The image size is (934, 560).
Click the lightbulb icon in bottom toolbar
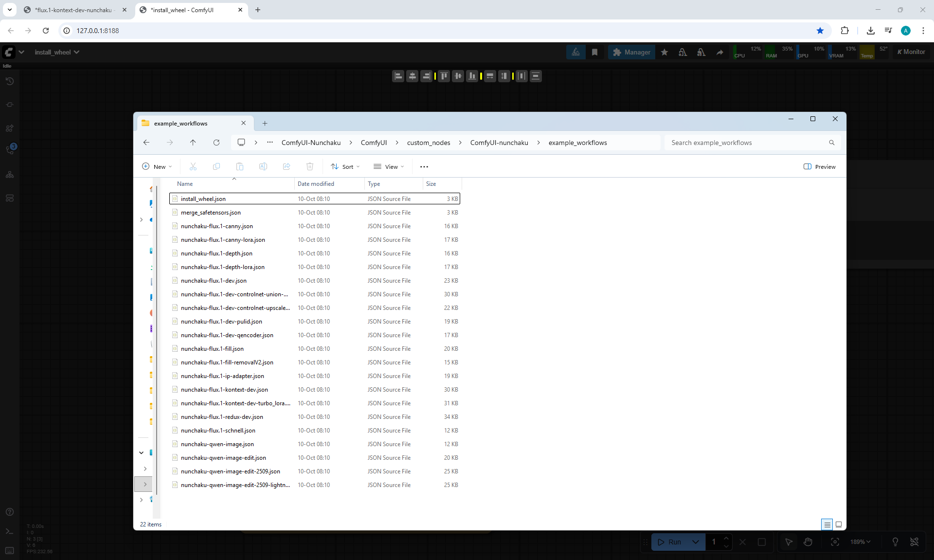pos(895,542)
